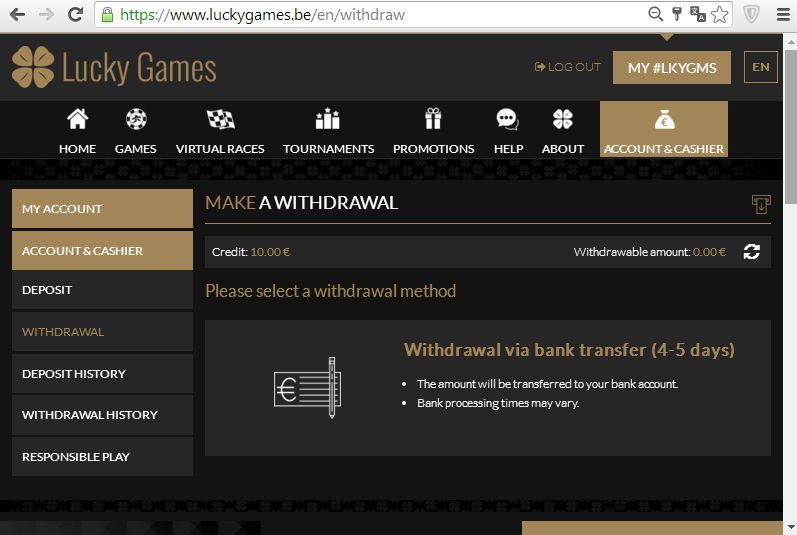Bookmark this page with the star icon
This screenshot has width=797, height=535.
pyautogui.click(x=719, y=15)
